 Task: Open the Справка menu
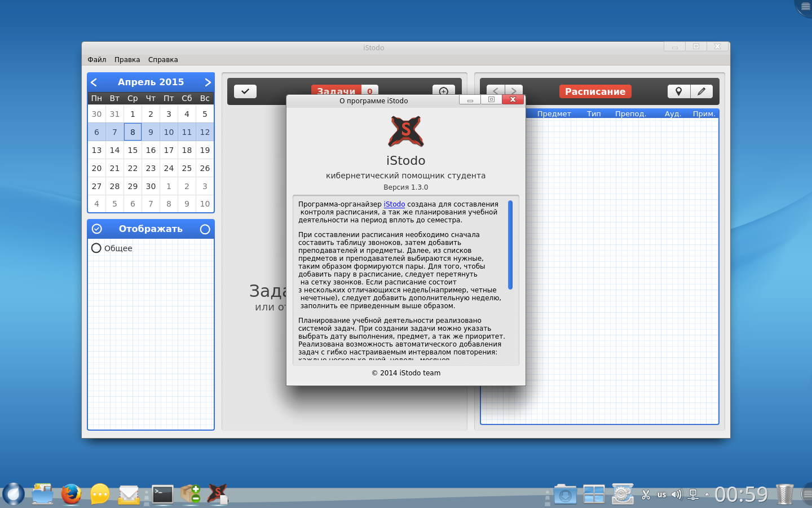tap(163, 60)
